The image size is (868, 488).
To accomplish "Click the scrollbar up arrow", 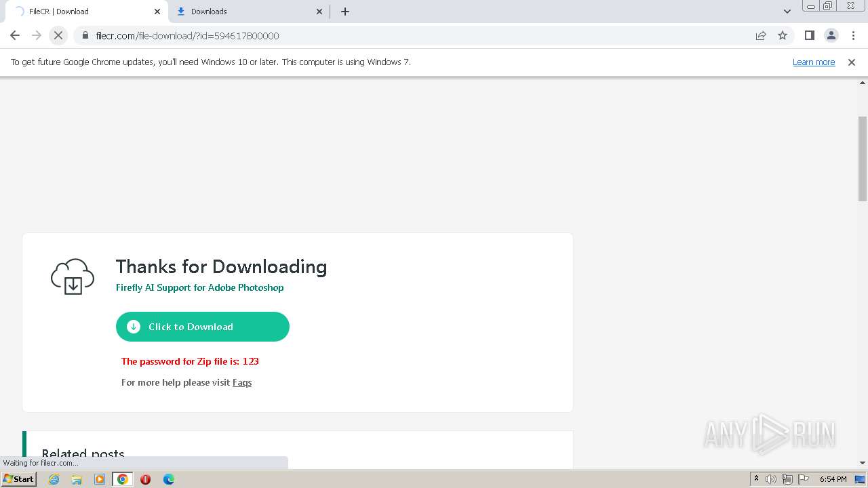I will click(x=862, y=83).
